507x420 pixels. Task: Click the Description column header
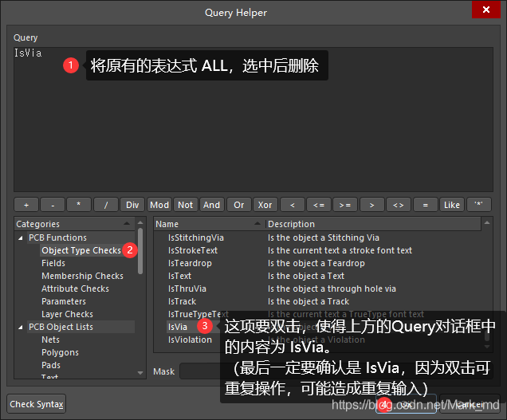click(x=373, y=224)
